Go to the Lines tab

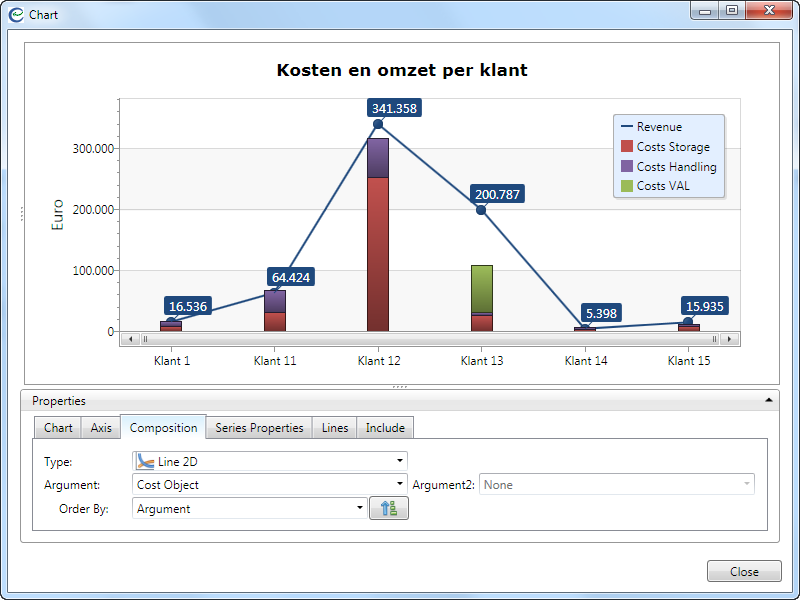tap(335, 428)
